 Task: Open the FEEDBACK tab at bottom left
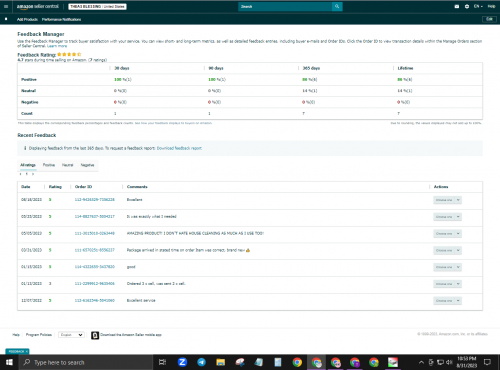coord(17,351)
